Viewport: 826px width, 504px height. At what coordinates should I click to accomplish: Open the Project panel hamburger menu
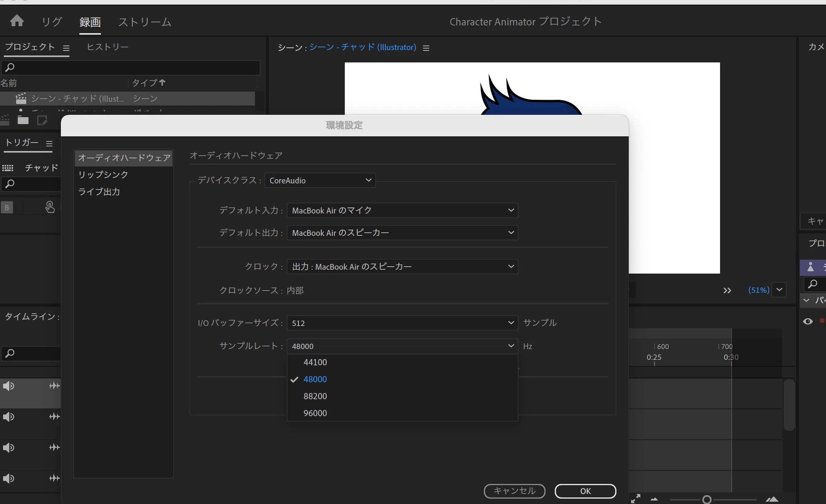click(66, 48)
